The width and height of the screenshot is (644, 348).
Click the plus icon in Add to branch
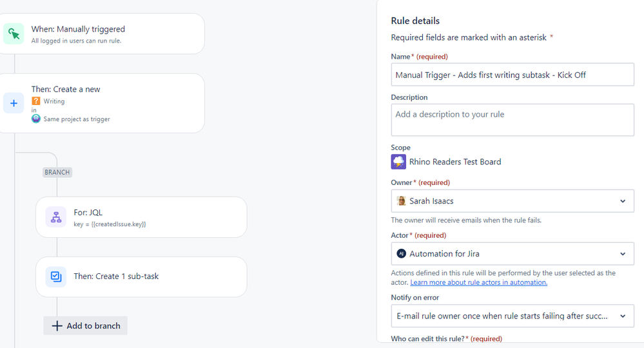(57, 326)
